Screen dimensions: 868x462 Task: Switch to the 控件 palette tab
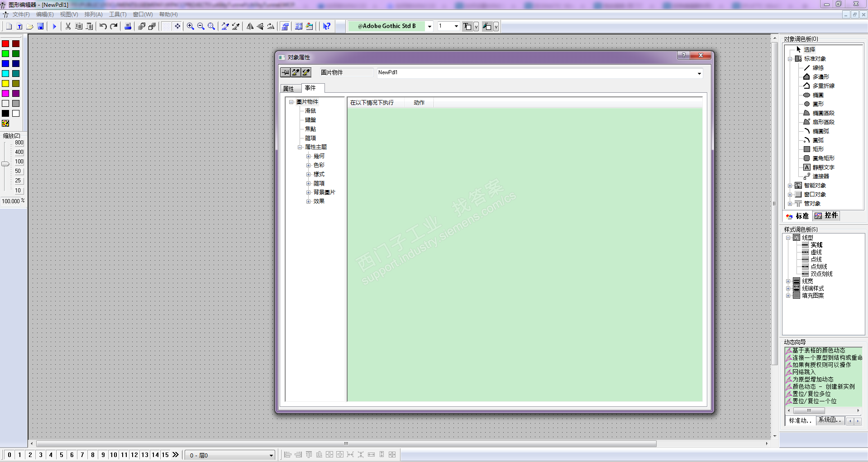tap(826, 216)
